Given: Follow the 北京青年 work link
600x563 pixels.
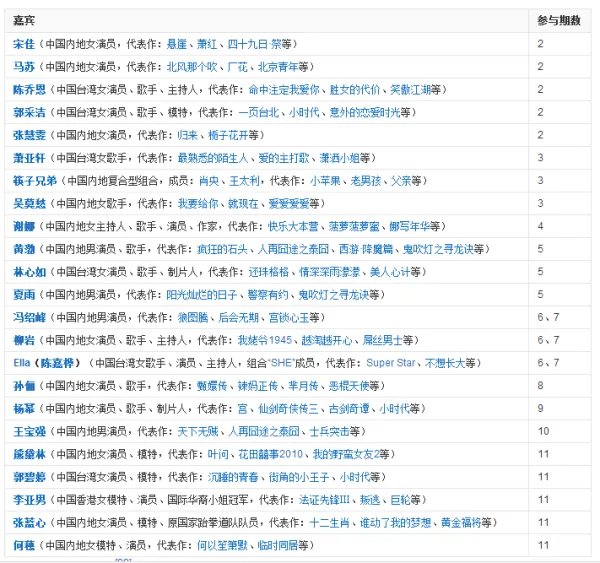Looking at the screenshot, I should coord(278,67).
